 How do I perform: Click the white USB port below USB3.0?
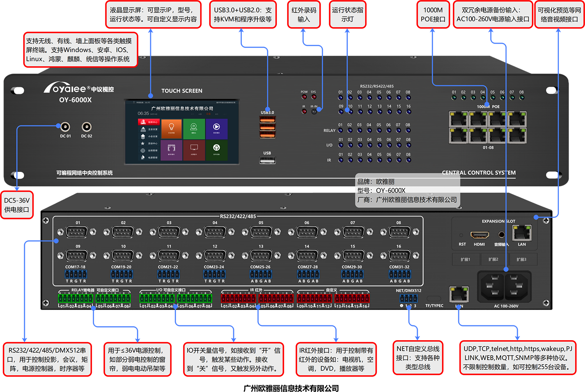coord(267,160)
